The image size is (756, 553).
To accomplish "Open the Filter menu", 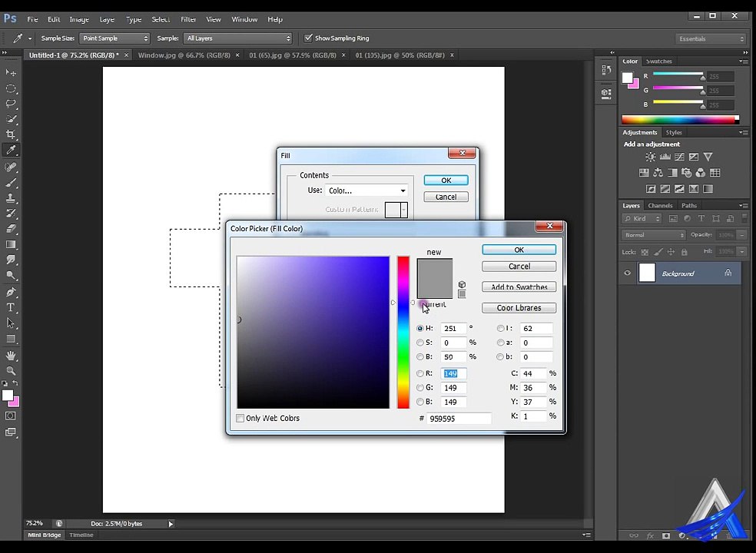I will click(188, 19).
